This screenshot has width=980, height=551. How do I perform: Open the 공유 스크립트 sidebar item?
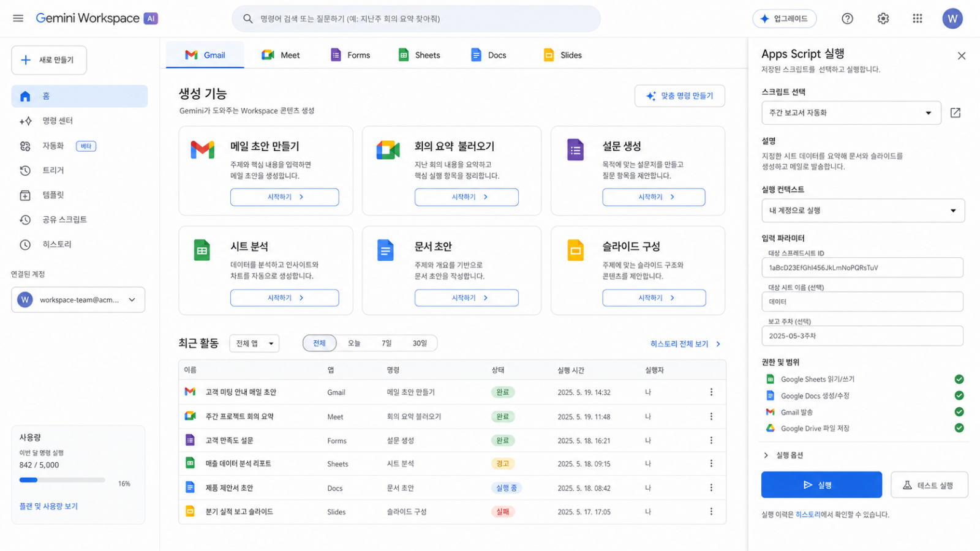click(80, 219)
